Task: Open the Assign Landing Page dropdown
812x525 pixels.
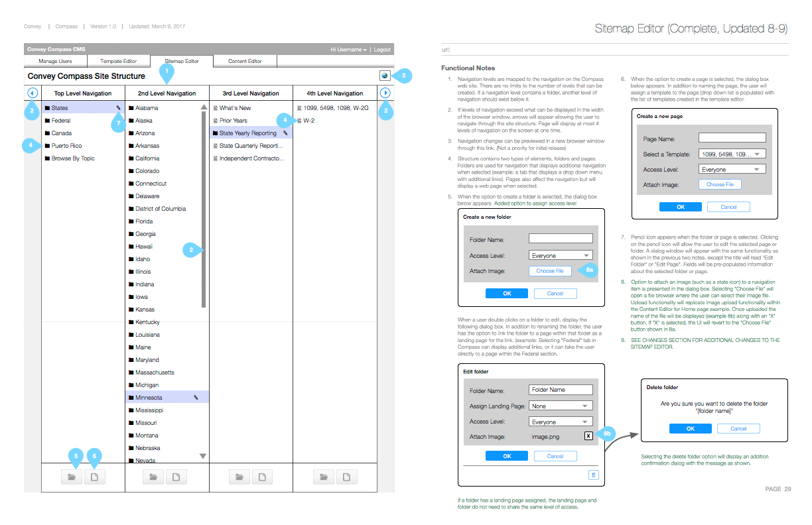Action: click(561, 406)
